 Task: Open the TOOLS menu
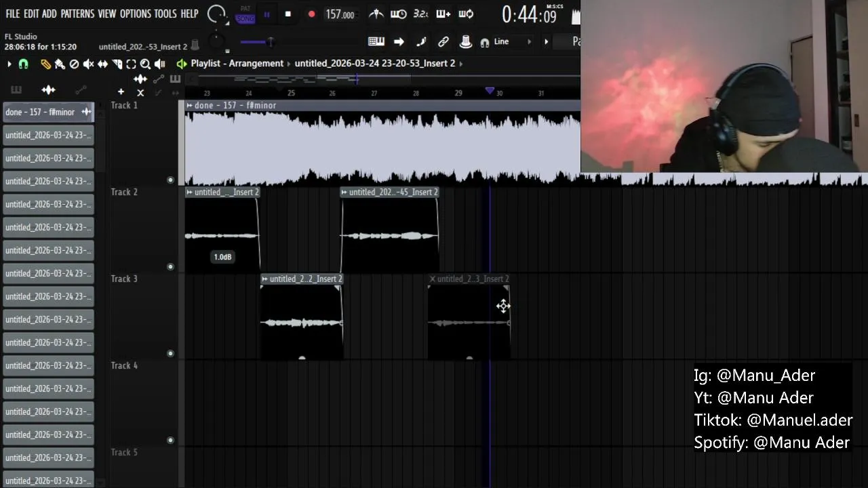[x=165, y=14]
